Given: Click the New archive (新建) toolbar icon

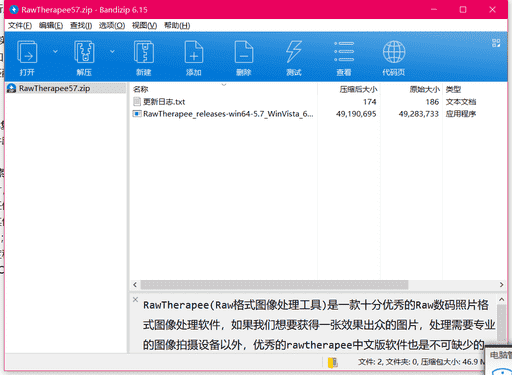Looking at the screenshot, I should 144,52.
